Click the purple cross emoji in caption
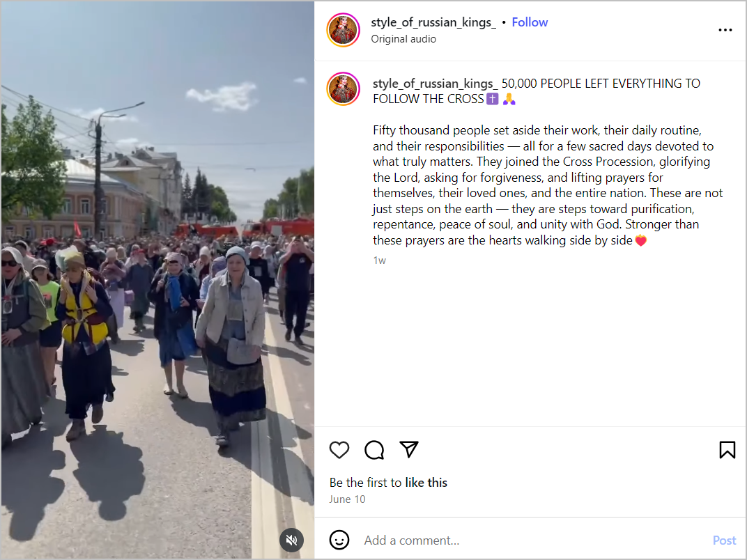747x560 pixels. click(492, 99)
